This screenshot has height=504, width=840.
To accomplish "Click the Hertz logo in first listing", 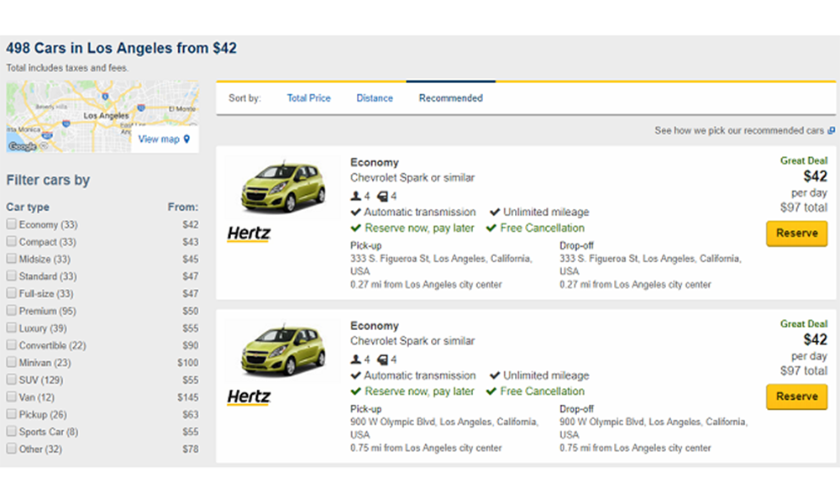I will point(249,234).
